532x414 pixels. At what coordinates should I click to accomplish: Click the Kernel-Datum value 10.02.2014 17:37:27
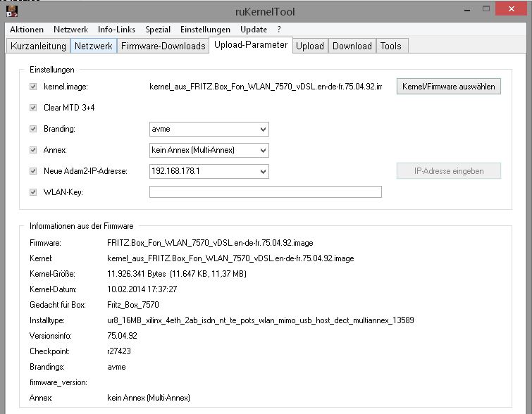[x=142, y=289]
